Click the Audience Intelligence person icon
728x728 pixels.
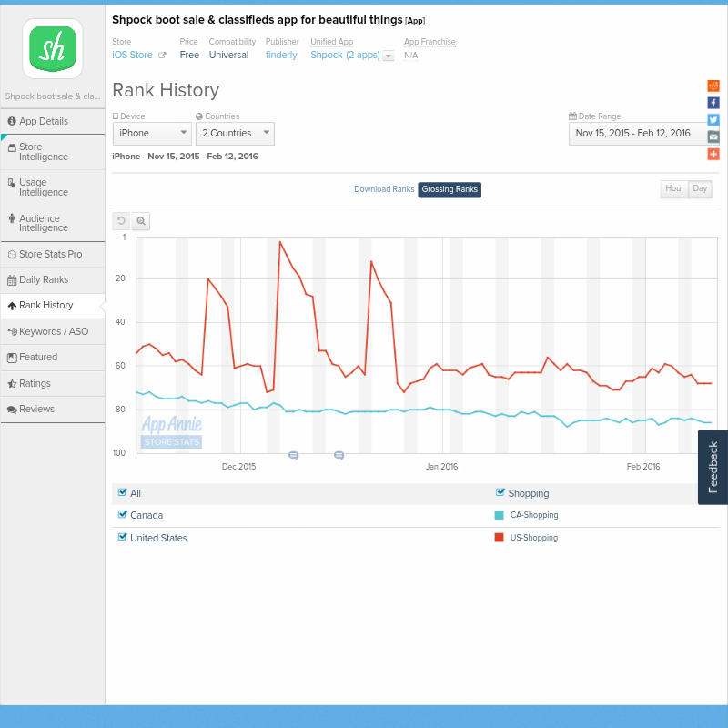(x=12, y=218)
